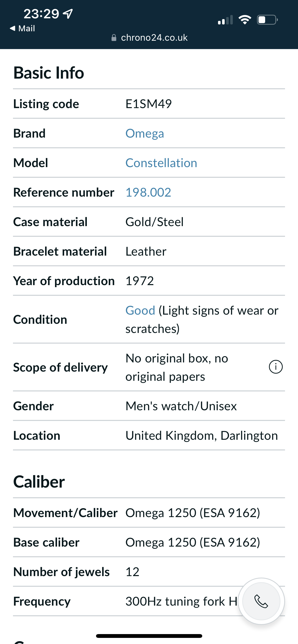Open the Constellation model link
This screenshot has width=298, height=644.
tap(161, 163)
